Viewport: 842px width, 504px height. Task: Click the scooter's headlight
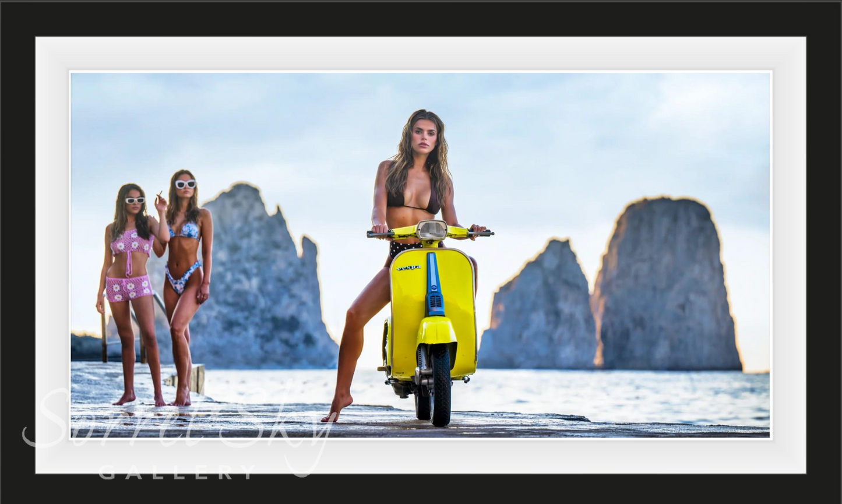click(432, 230)
